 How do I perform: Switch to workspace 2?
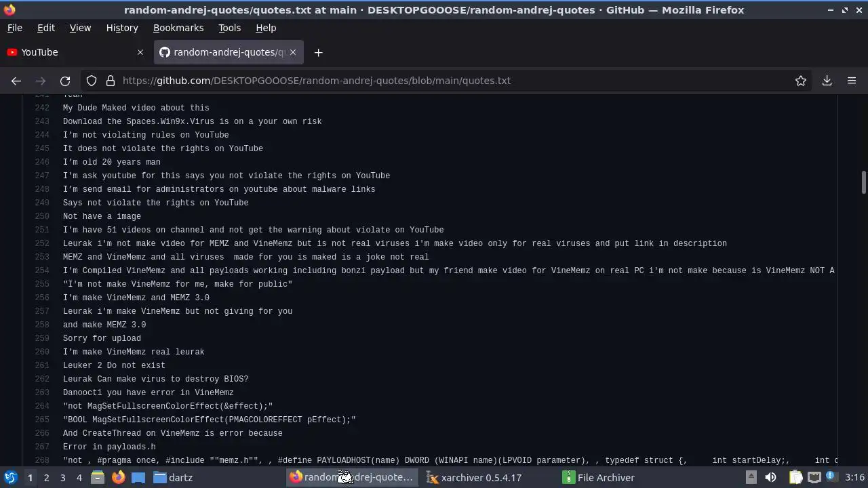[x=46, y=478]
